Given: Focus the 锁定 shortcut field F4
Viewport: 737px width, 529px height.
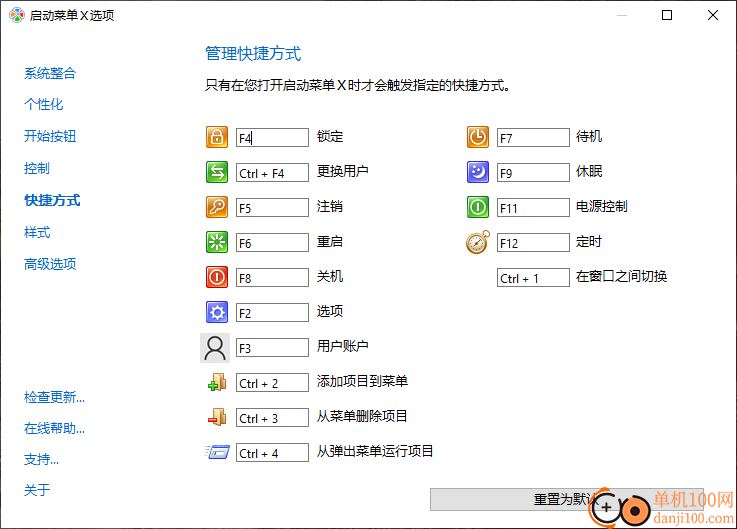Looking at the screenshot, I should [272, 138].
